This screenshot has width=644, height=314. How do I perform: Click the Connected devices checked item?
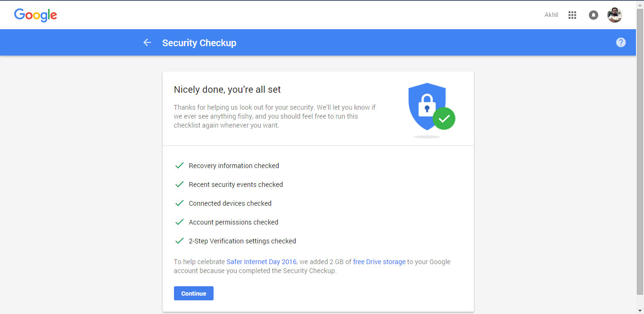pos(230,203)
